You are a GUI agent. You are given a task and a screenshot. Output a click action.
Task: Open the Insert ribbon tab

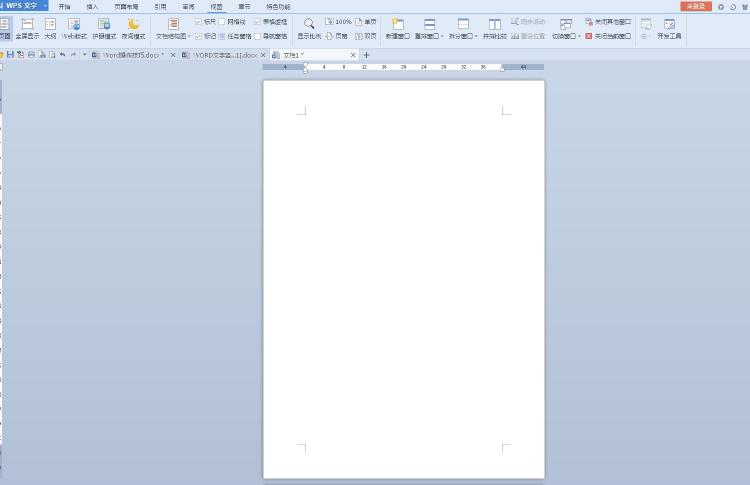point(93,6)
